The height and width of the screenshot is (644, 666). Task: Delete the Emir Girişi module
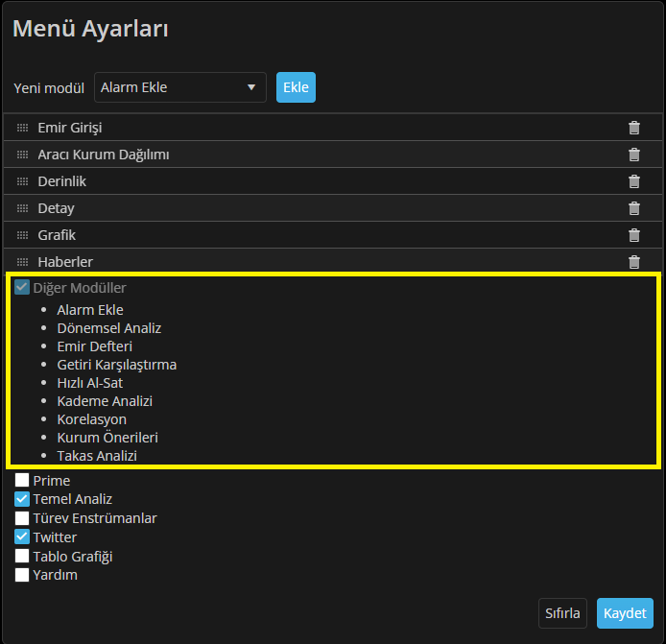pyautogui.click(x=633, y=128)
